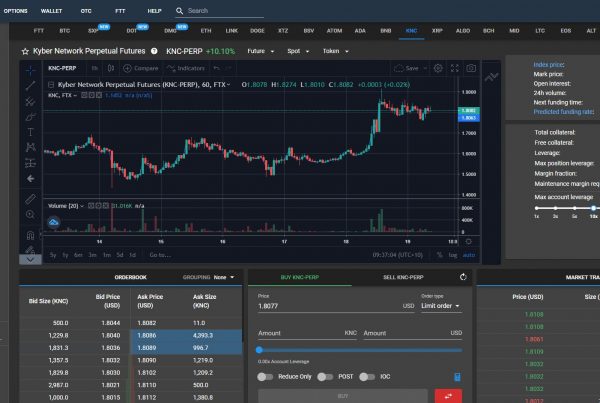
Task: Select the prediction and measurement tool
Action: (31, 163)
